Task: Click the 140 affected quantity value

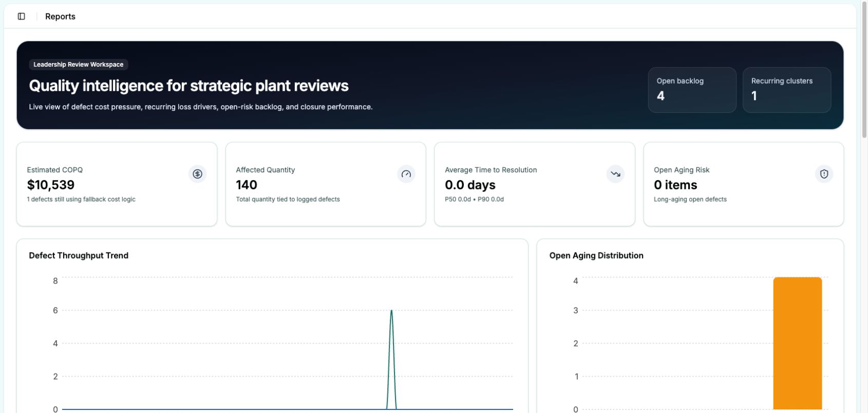Action: click(x=247, y=185)
